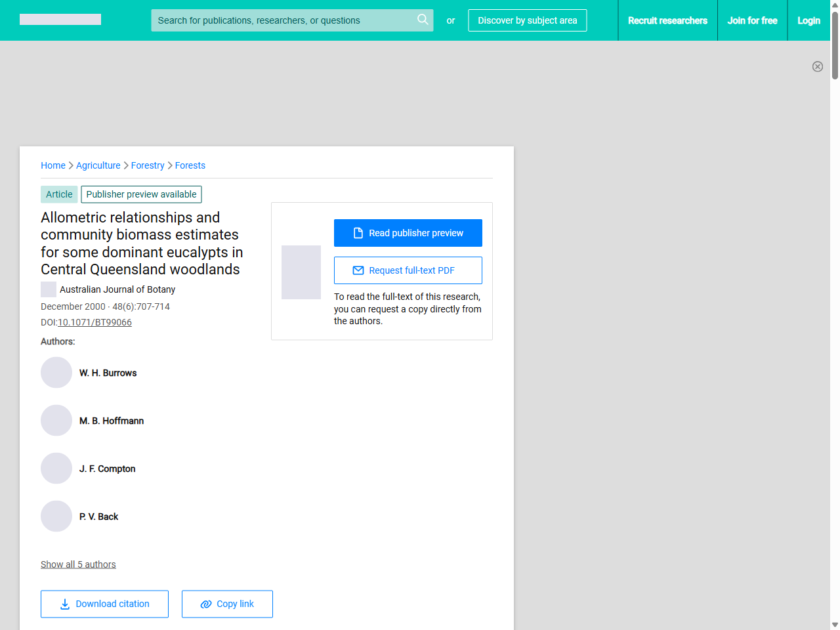Click the search magnifier icon
The image size is (840, 630).
point(423,20)
